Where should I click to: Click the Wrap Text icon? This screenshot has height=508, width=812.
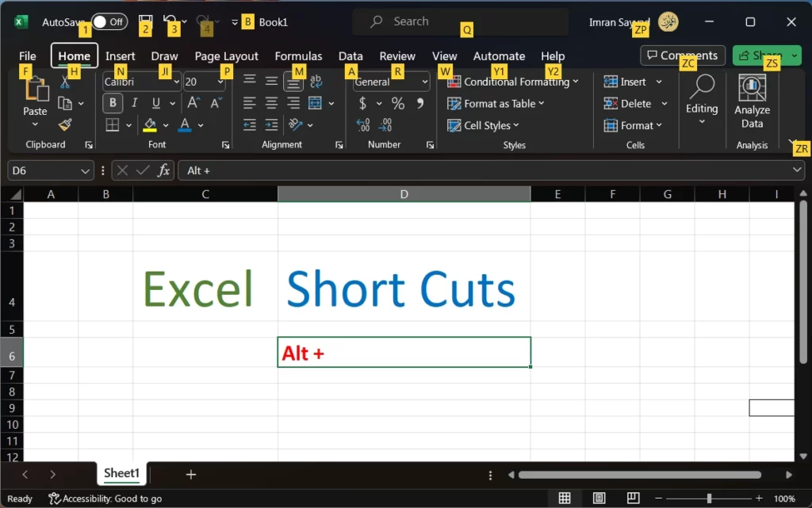coord(316,81)
